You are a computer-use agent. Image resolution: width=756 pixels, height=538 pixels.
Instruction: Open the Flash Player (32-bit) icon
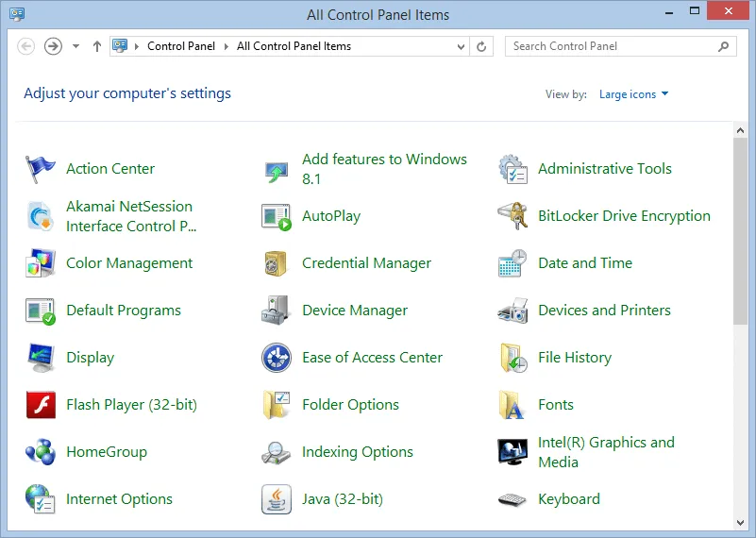[x=41, y=405]
